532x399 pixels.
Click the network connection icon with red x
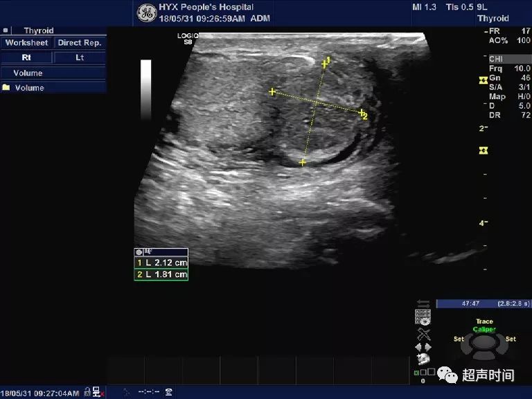[98, 392]
